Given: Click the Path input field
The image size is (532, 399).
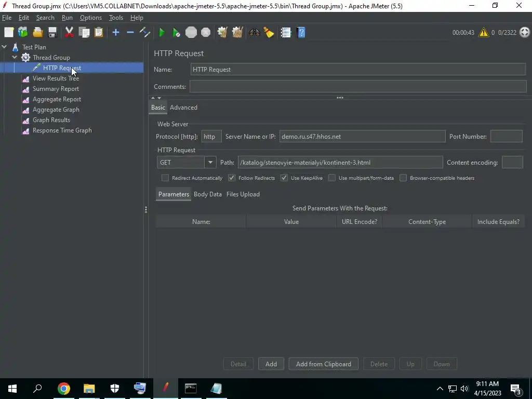Looking at the screenshot, I should pyautogui.click(x=340, y=162).
